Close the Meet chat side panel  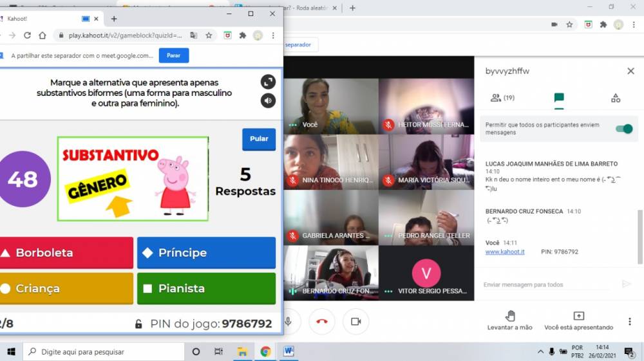(x=630, y=71)
